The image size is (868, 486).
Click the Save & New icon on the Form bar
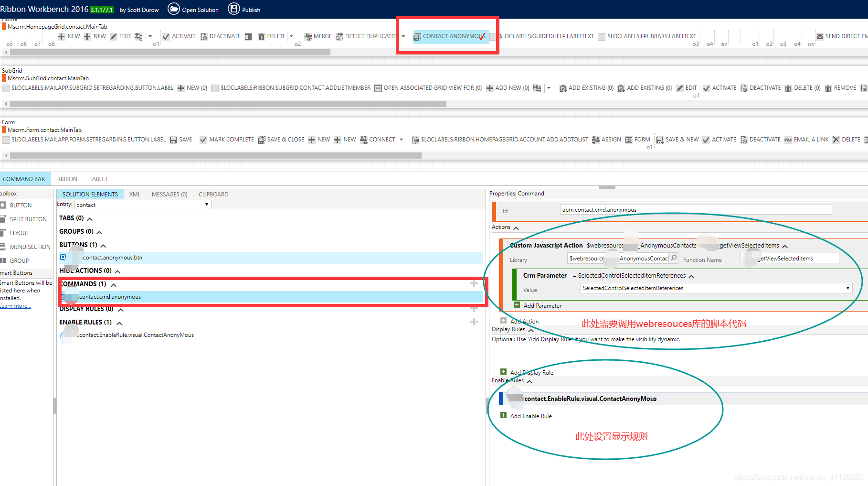(x=660, y=140)
